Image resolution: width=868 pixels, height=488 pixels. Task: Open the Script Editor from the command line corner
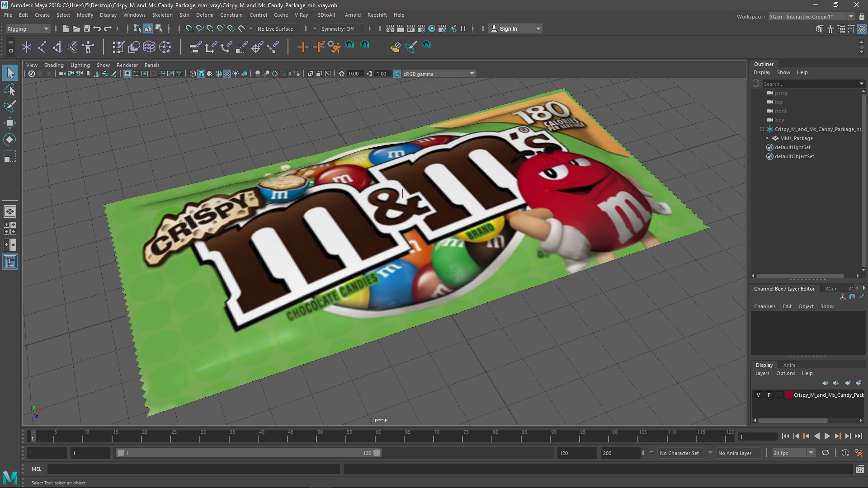[859, 469]
